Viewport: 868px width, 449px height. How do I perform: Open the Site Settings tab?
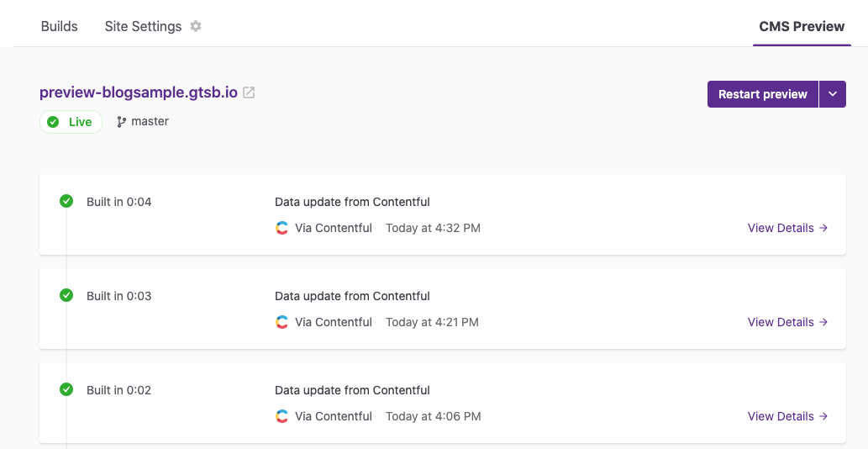[143, 26]
